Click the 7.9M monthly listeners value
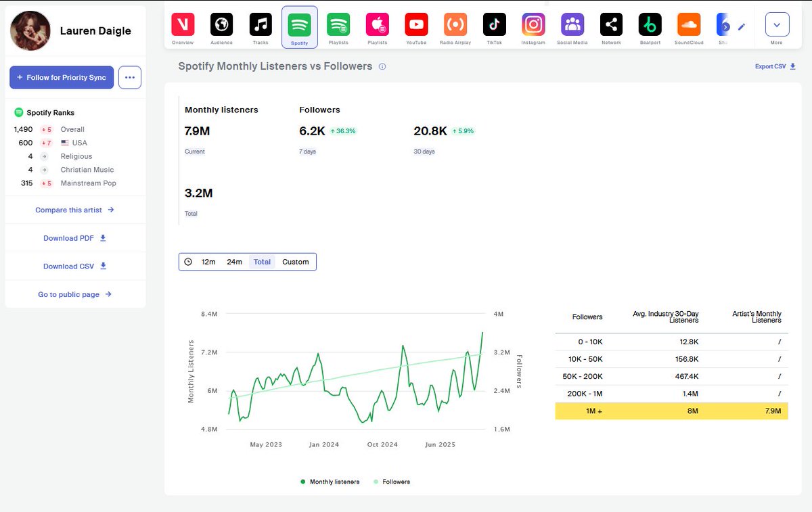The image size is (812, 512). (196, 131)
